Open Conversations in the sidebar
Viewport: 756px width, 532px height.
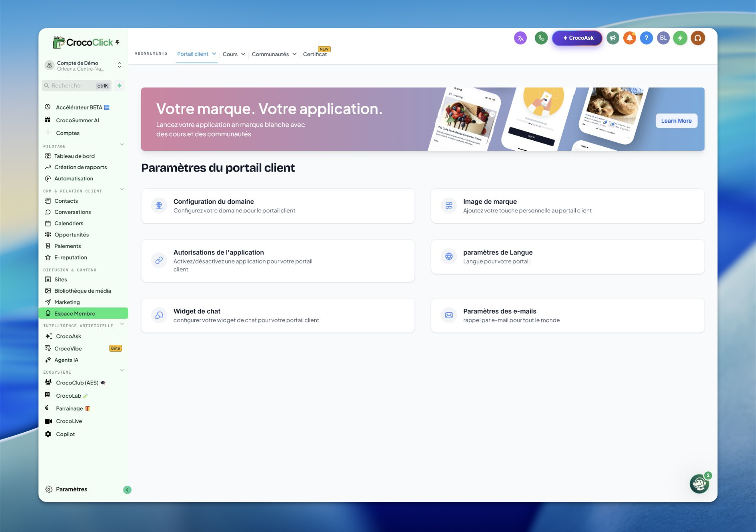(73, 212)
